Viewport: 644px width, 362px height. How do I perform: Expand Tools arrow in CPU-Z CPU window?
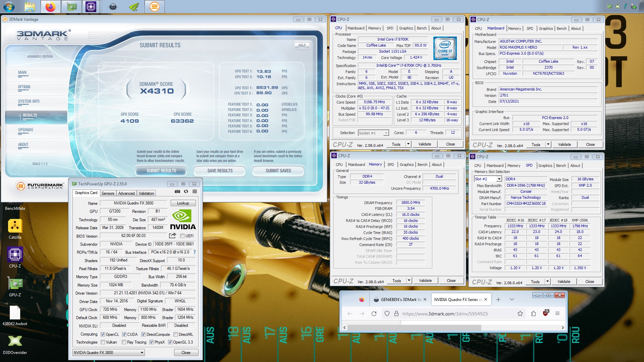(x=408, y=144)
